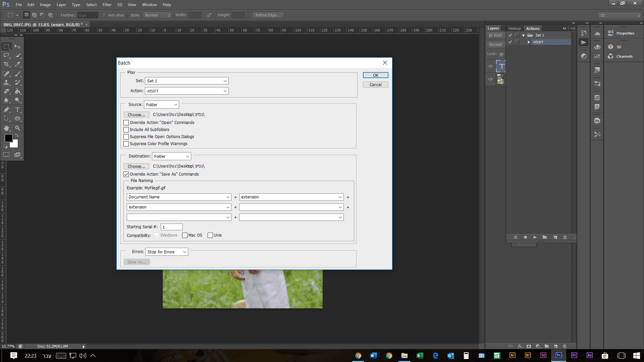644x362 pixels.
Task: Select the Zoom tool in toolbar
Action: click(x=17, y=128)
